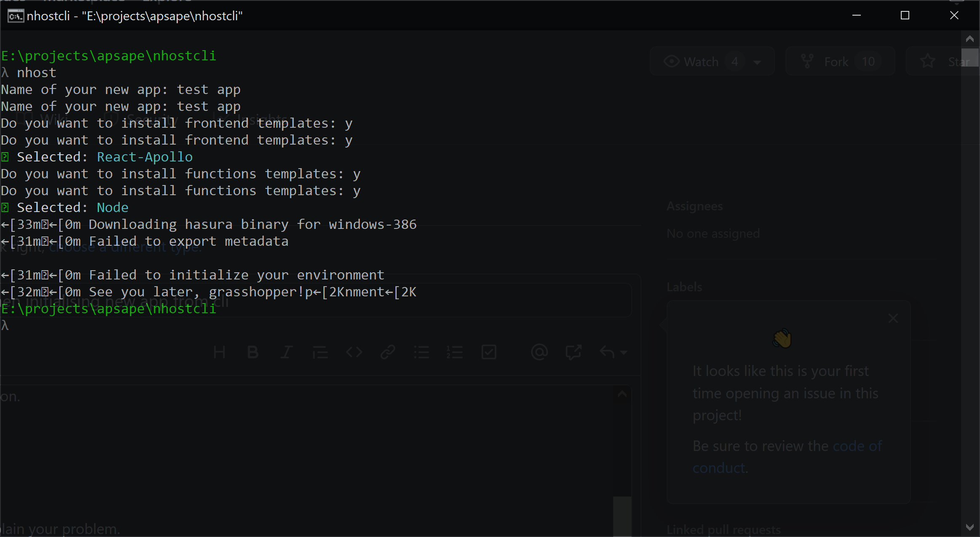Click the Heading formatting icon
Viewport: 980px width, 537px height.
pos(219,352)
